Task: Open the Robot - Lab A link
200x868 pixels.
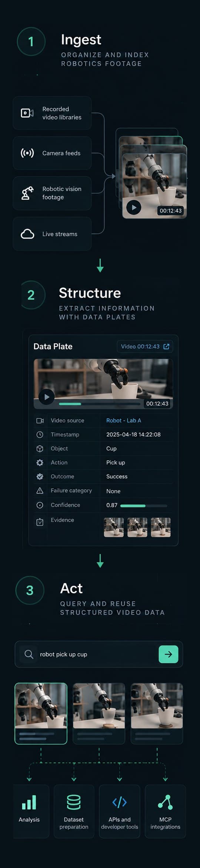Action: click(x=124, y=420)
